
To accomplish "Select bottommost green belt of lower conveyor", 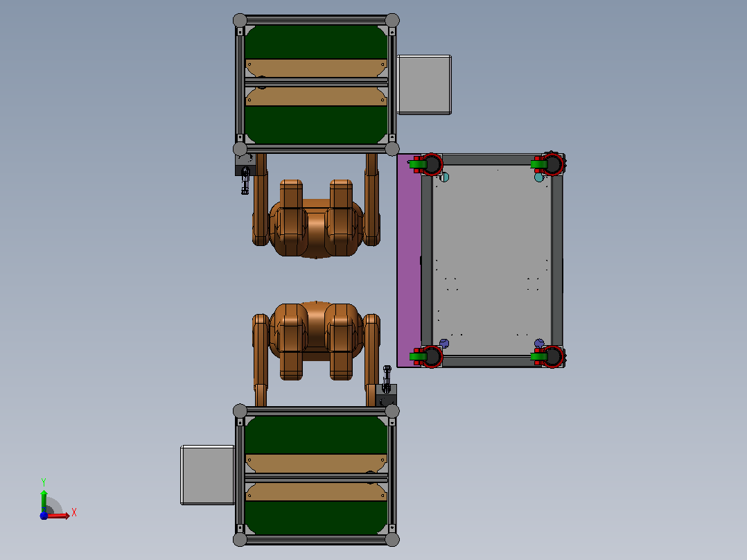I will coord(316,518).
